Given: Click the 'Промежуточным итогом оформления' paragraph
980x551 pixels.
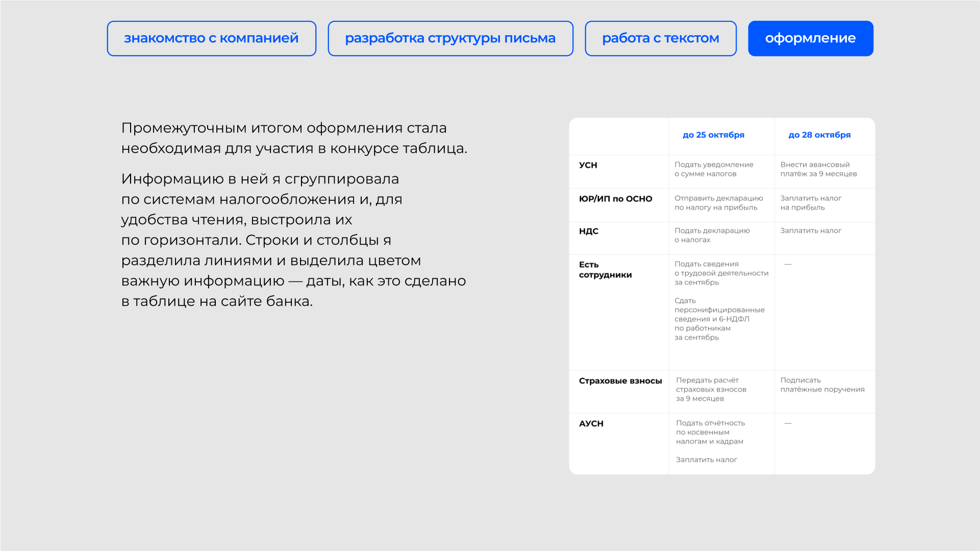Looking at the screenshot, I should point(294,138).
